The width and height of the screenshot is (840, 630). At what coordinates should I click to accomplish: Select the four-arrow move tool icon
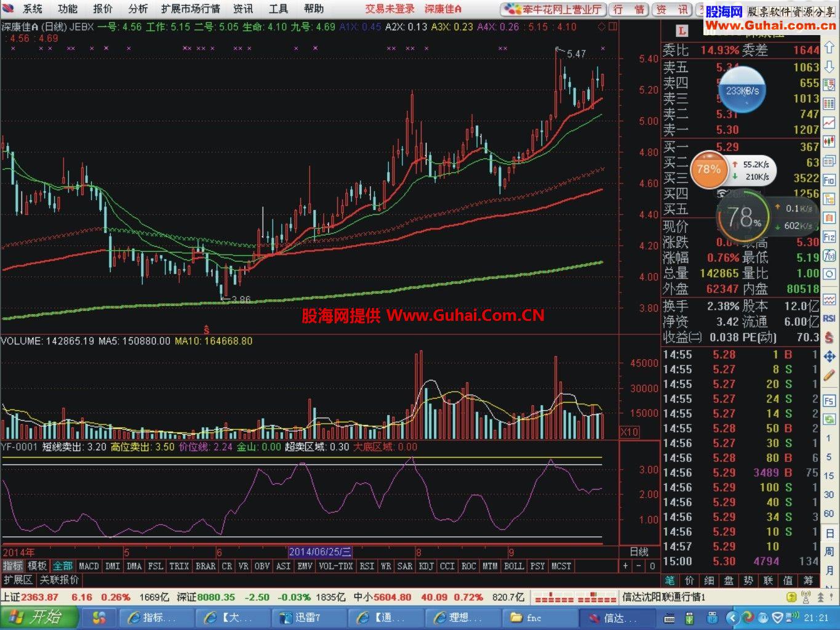830,357
